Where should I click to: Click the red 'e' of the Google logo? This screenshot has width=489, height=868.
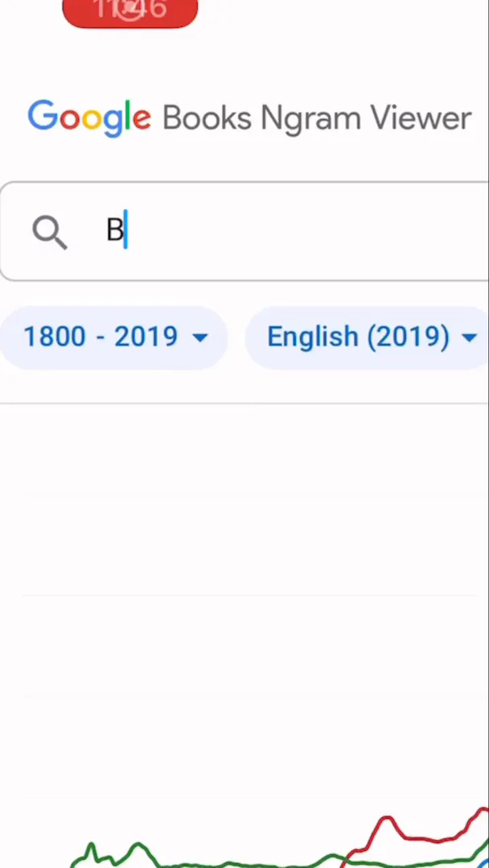tap(142, 119)
